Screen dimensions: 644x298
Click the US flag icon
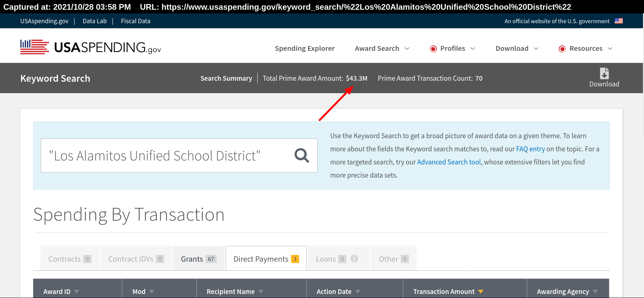click(619, 21)
